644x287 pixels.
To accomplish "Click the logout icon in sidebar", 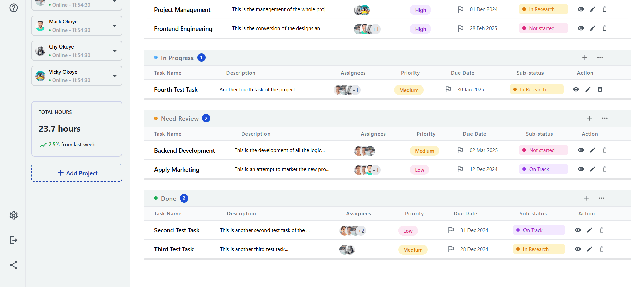I will click(14, 240).
